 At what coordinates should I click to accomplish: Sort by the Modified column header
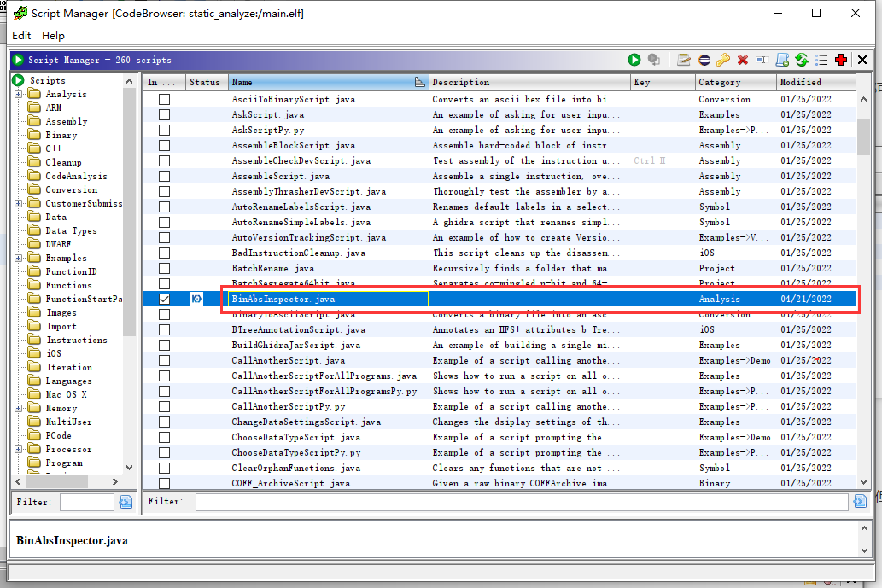click(816, 82)
